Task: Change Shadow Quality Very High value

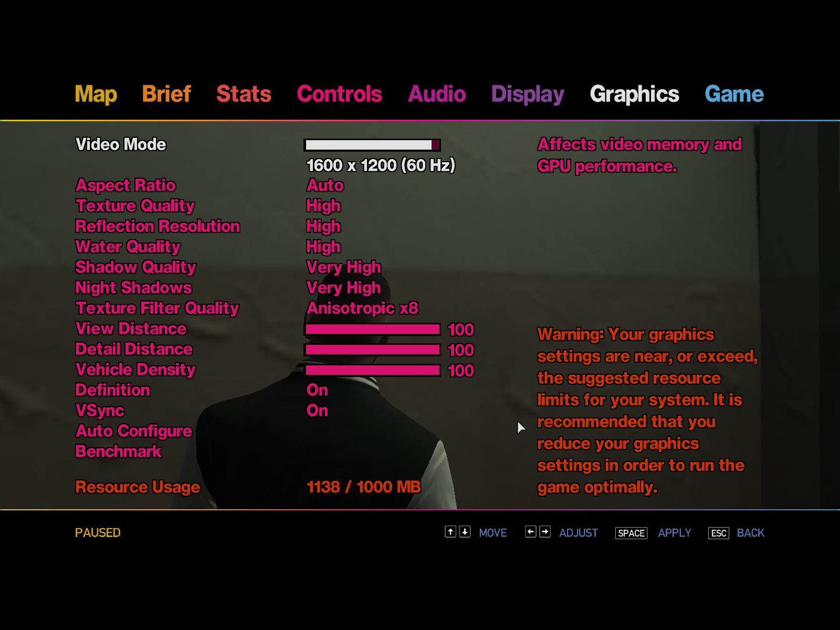Action: click(343, 267)
